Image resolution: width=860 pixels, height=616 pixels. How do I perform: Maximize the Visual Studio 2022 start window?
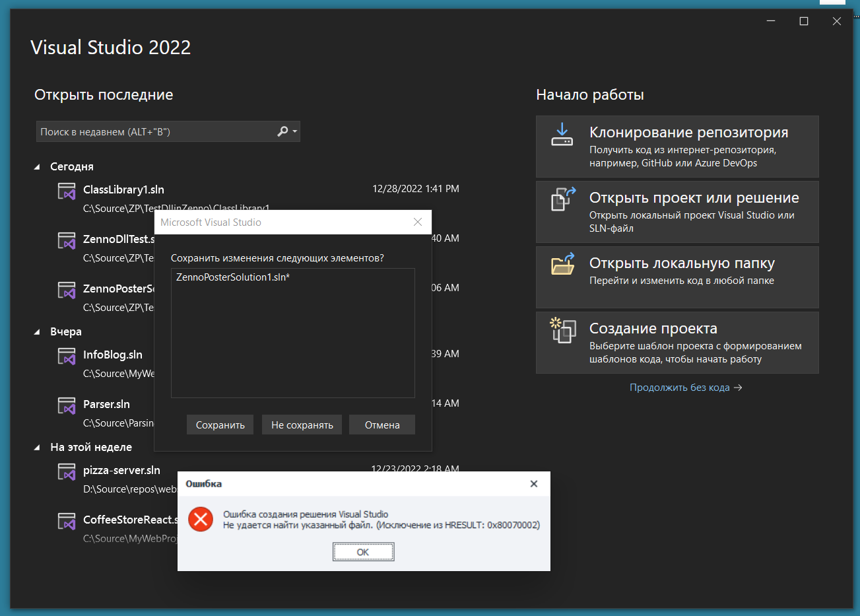click(x=804, y=21)
